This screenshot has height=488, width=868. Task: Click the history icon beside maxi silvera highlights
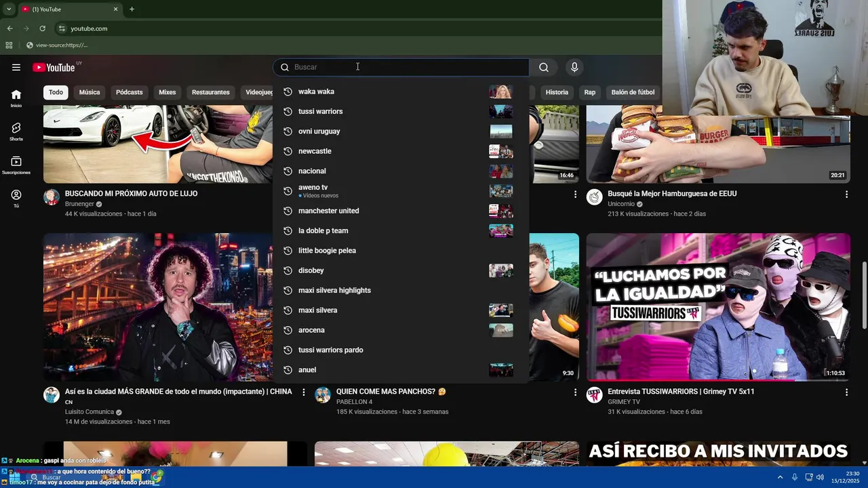(288, 290)
